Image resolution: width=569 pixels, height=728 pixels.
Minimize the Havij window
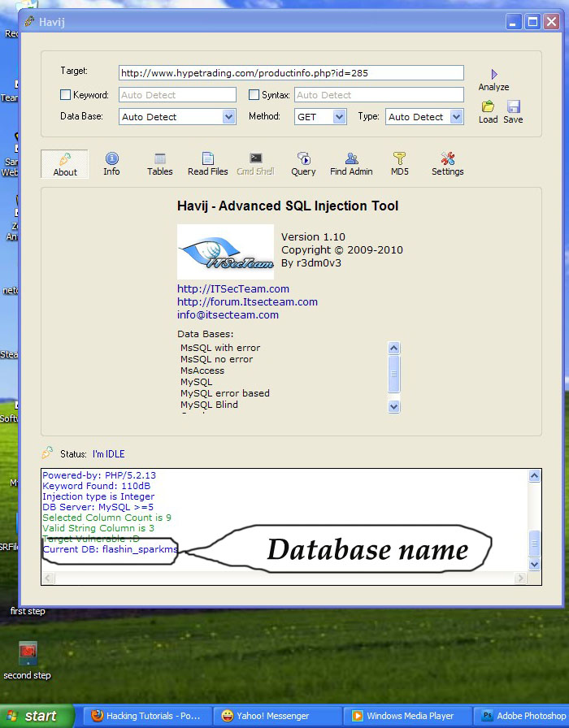tap(513, 22)
